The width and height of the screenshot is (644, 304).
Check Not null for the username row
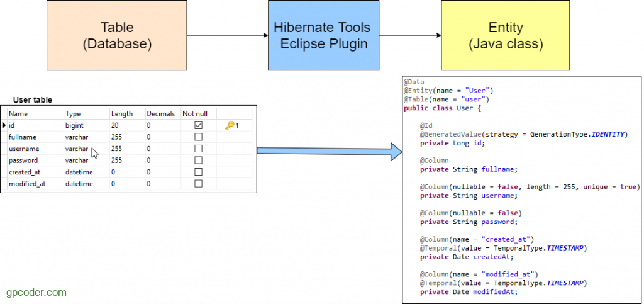[198, 149]
